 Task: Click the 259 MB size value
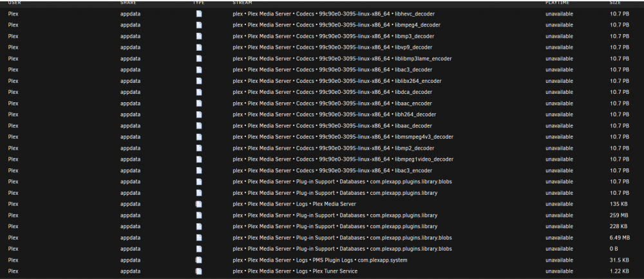coord(619,215)
